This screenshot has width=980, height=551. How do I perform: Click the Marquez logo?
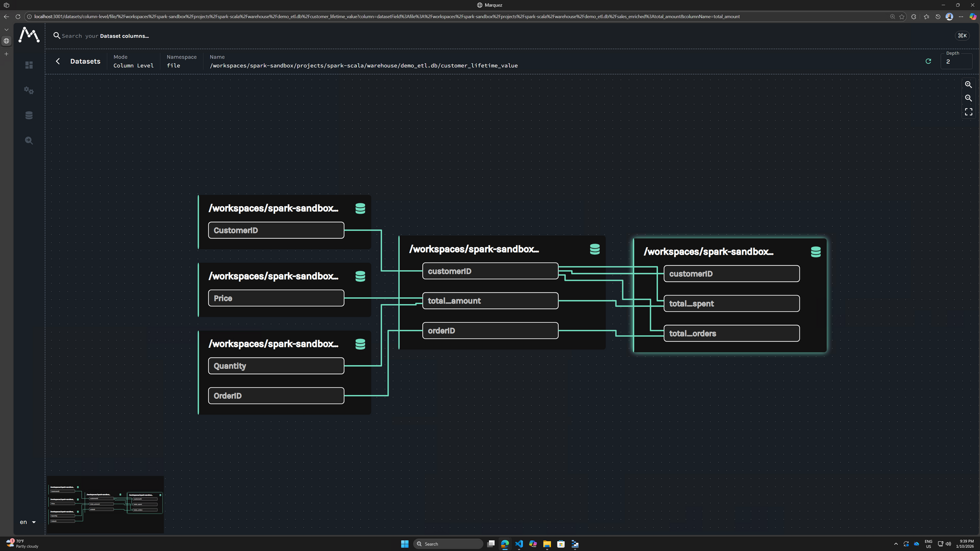coord(29,35)
